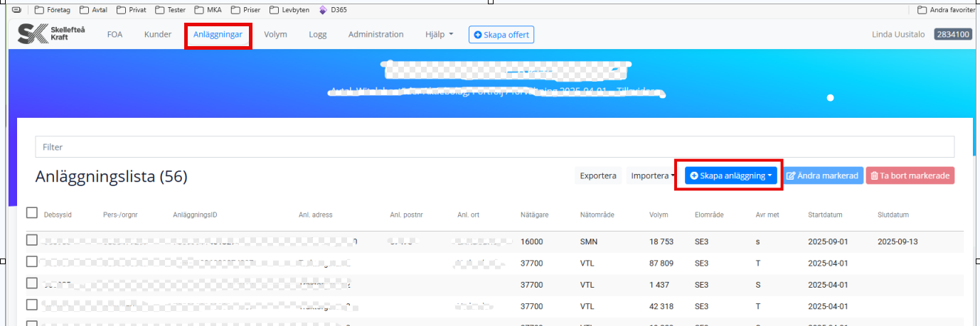Click the Skapa offert button
This screenshot has height=326, width=980.
point(501,34)
